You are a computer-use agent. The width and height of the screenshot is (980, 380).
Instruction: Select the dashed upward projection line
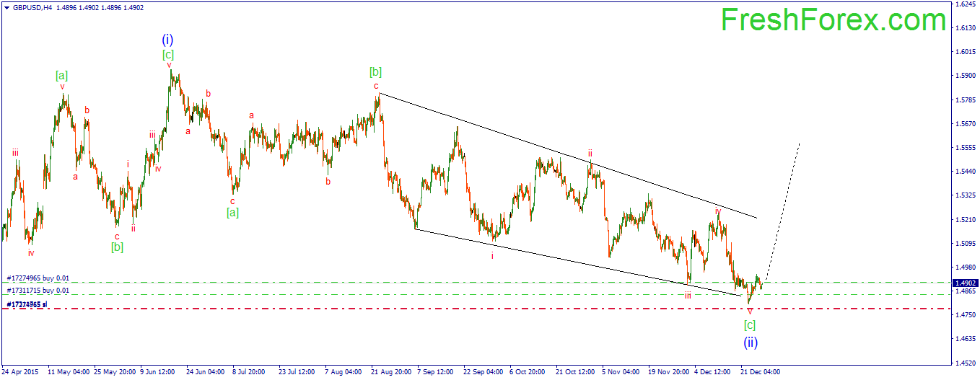[x=783, y=211]
